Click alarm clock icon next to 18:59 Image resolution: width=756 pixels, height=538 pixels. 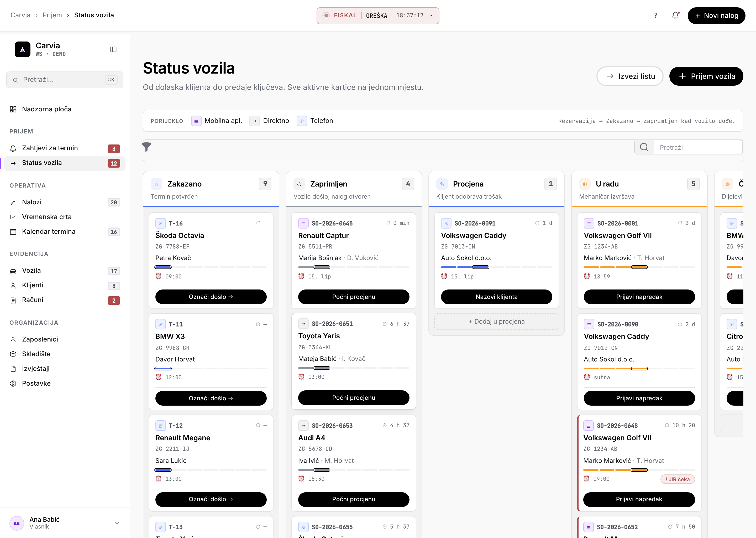pyautogui.click(x=587, y=276)
